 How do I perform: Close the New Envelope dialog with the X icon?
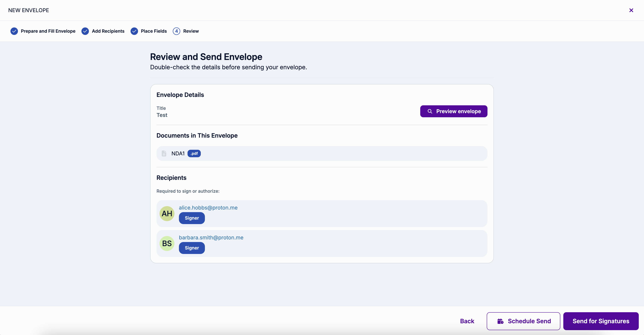pos(631,10)
